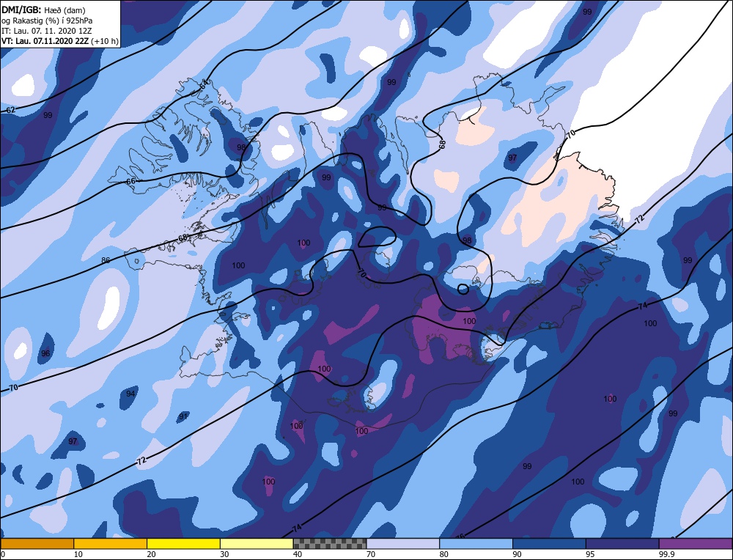
Task: Click the '95' legend tick label
Action: coord(590,554)
